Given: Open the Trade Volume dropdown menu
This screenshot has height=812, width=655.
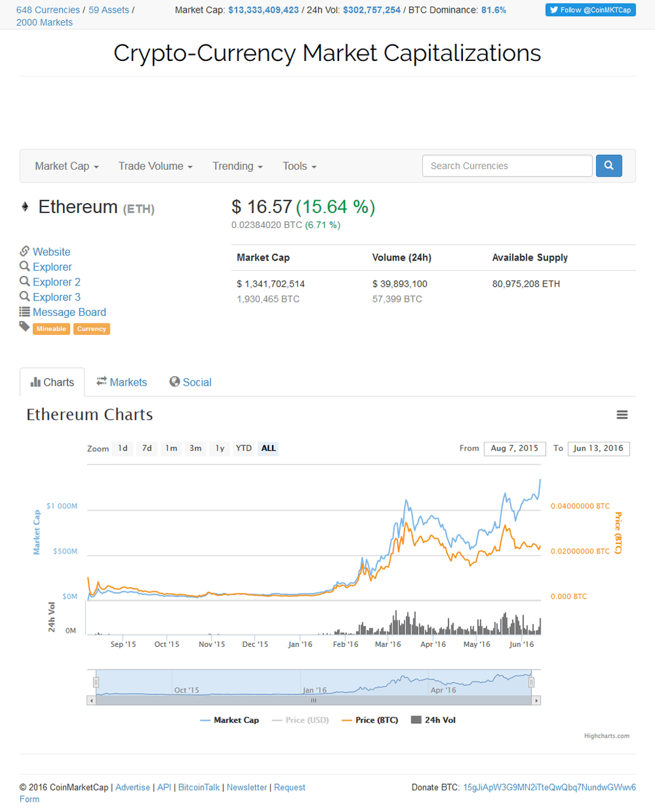Looking at the screenshot, I should 156,166.
